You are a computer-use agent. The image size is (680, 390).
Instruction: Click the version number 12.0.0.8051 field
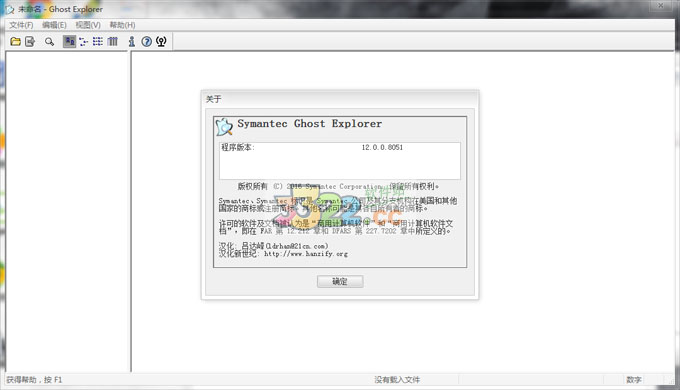click(382, 147)
